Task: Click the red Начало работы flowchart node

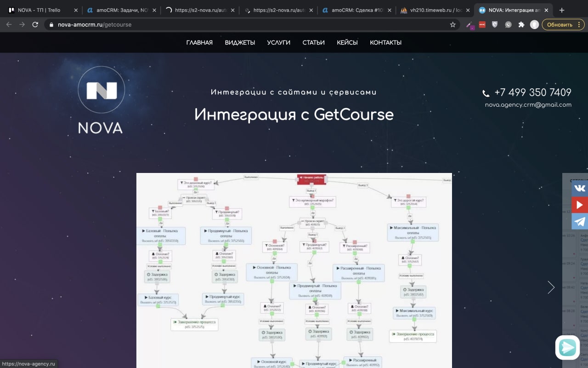Action: (x=311, y=179)
